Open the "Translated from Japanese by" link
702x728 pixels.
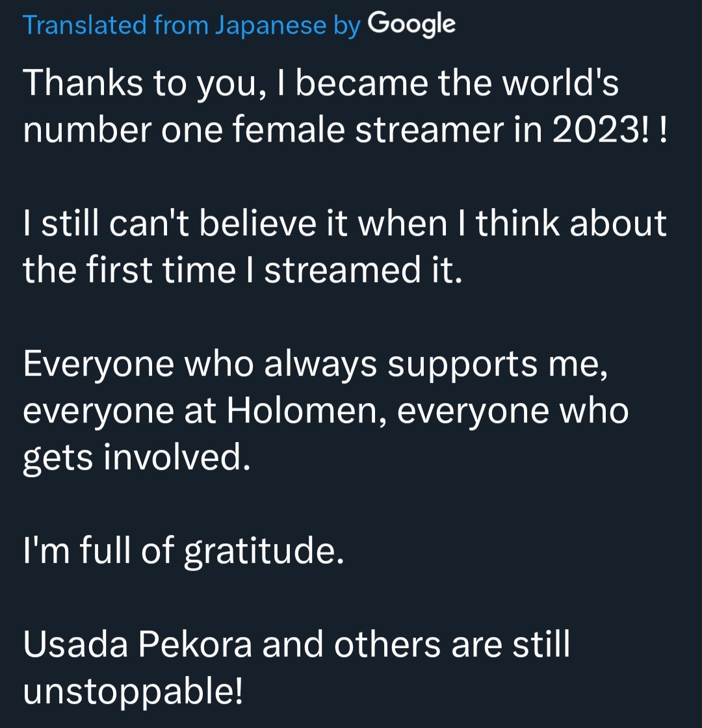point(191,25)
